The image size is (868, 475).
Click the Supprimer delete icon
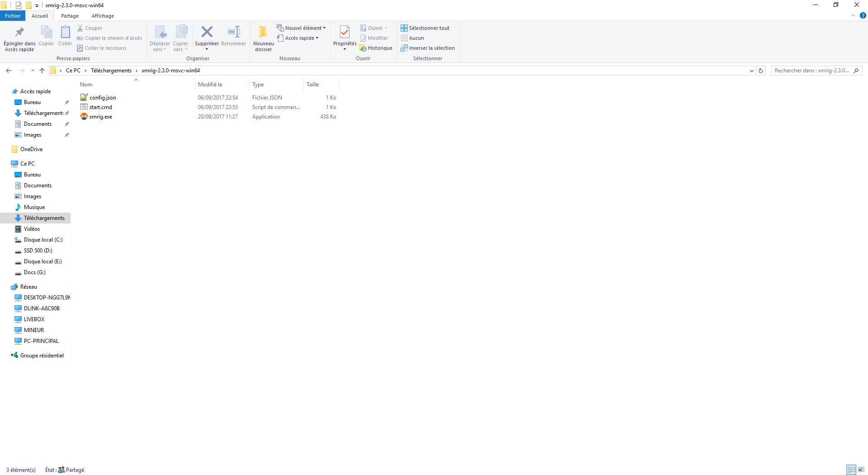coord(207,32)
